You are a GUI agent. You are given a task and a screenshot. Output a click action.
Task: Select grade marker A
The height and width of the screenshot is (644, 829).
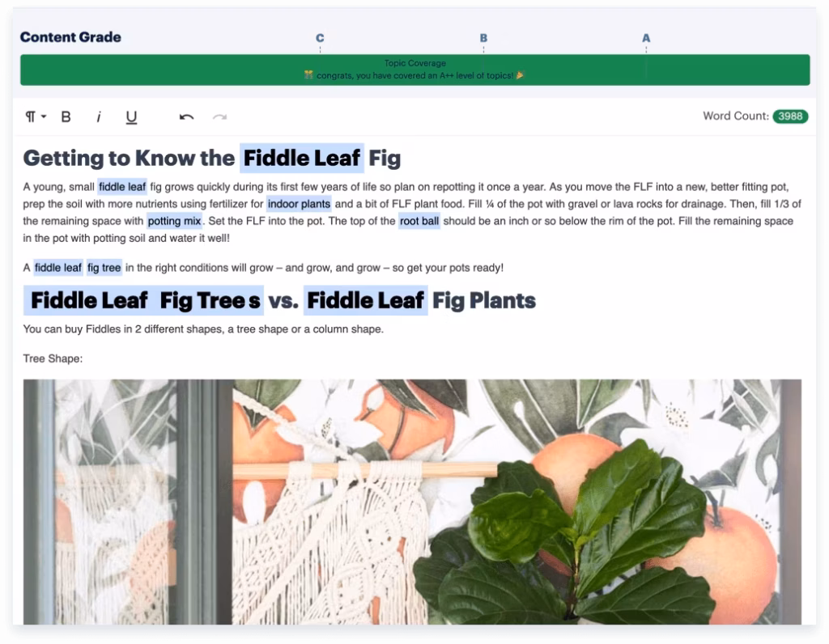point(645,38)
